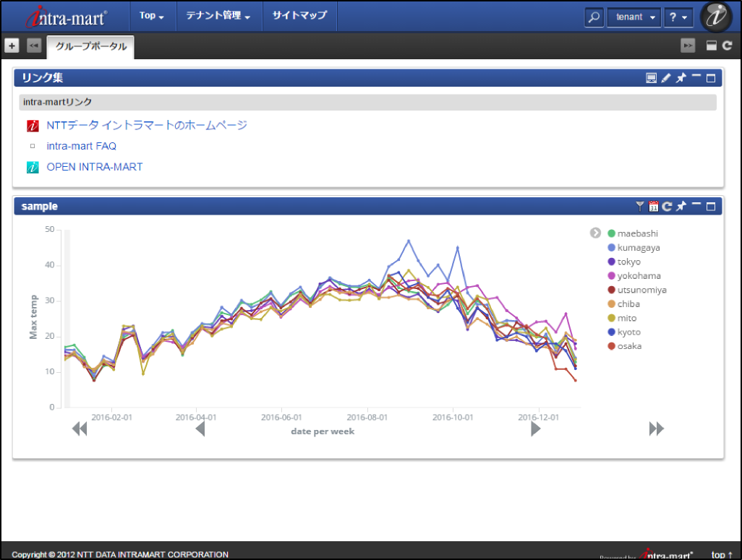Open the filter icon on the sample widget
The height and width of the screenshot is (560, 742).
pyautogui.click(x=640, y=206)
